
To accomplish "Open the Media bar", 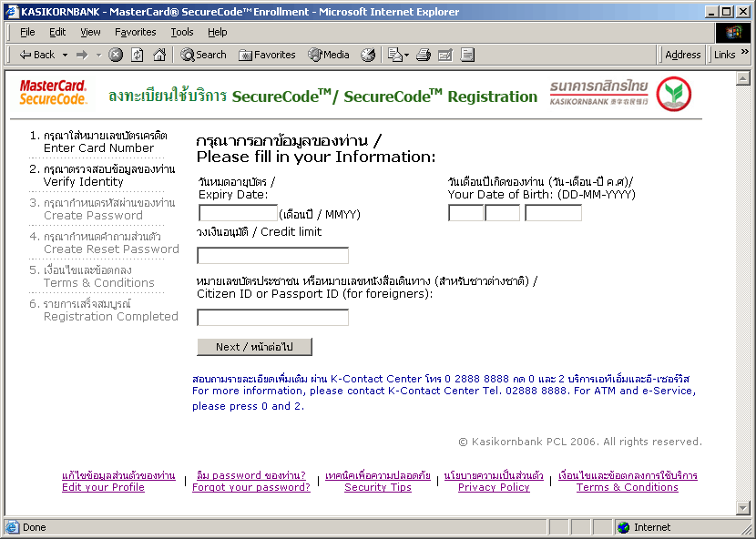I will coord(329,55).
